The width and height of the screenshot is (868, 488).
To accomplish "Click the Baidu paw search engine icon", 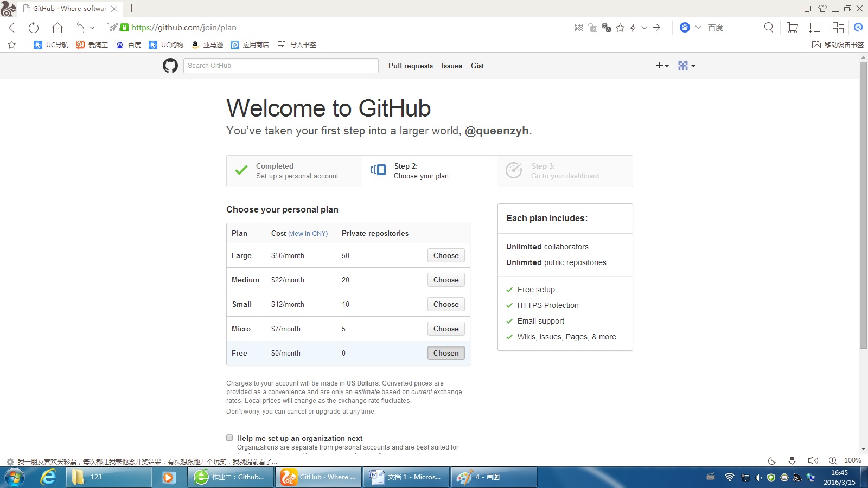I will pos(685,28).
